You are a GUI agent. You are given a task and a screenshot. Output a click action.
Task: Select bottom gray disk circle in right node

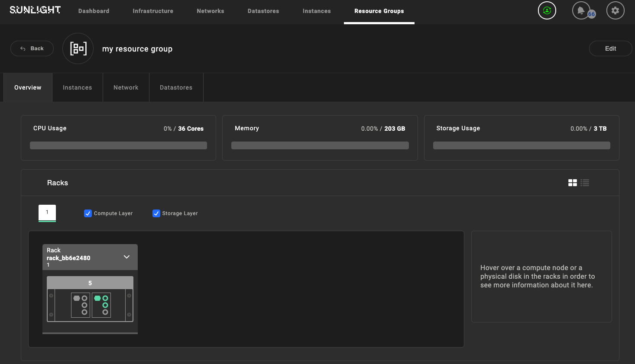[105, 312]
